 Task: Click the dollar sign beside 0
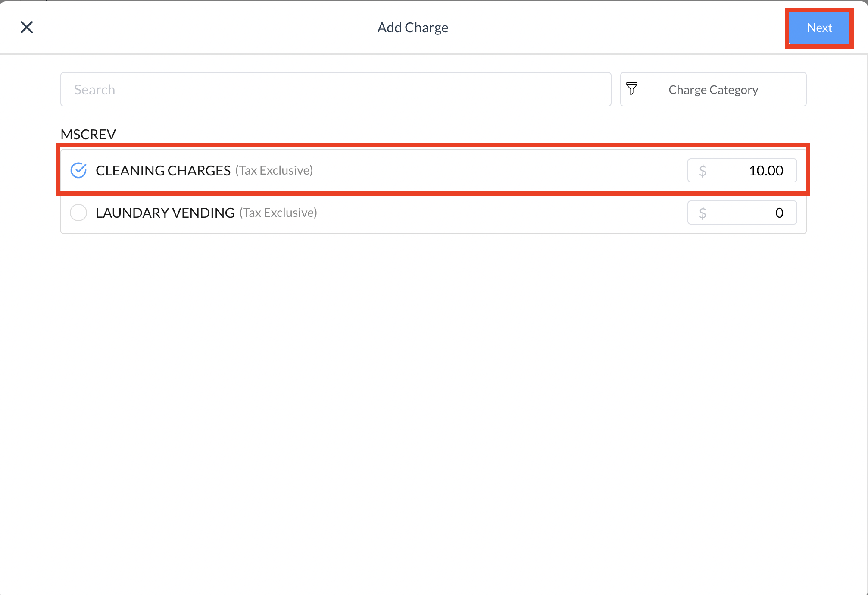pyautogui.click(x=703, y=213)
